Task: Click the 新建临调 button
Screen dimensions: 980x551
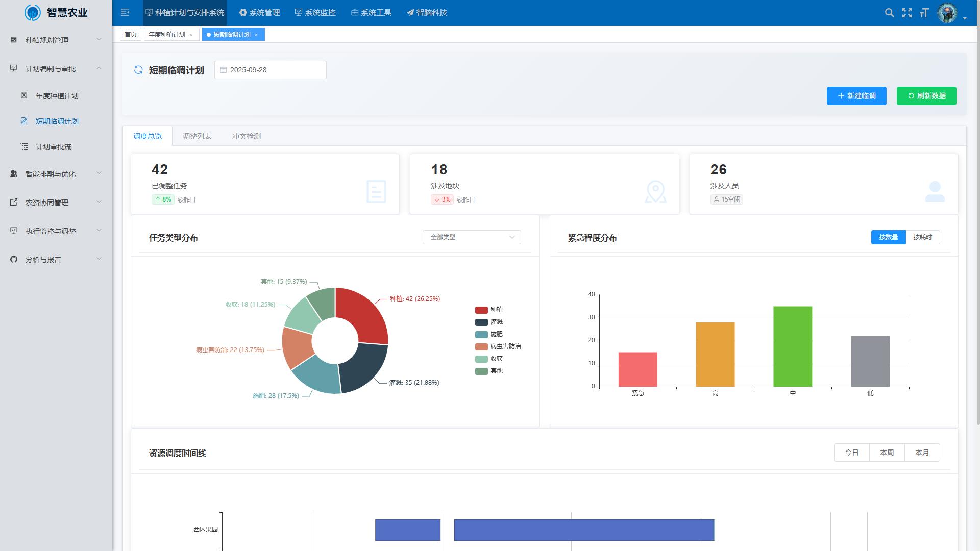Action: click(856, 96)
